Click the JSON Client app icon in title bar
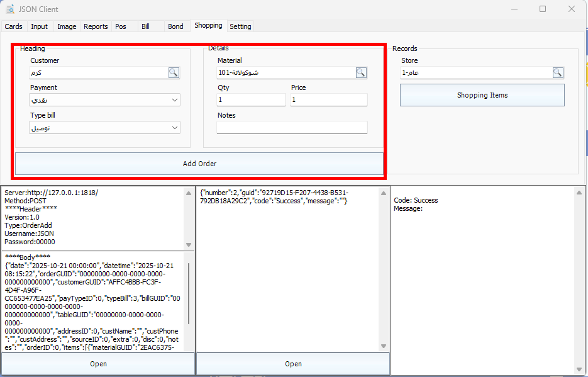 10,9
